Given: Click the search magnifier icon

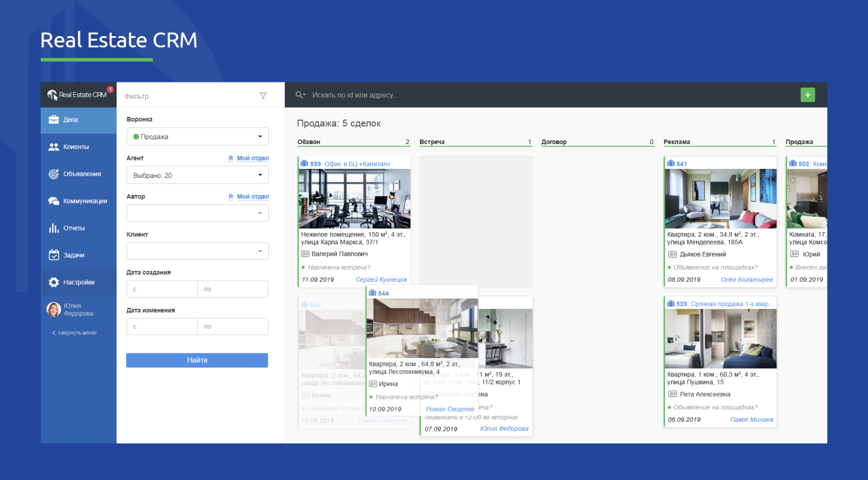Looking at the screenshot, I should click(x=300, y=95).
